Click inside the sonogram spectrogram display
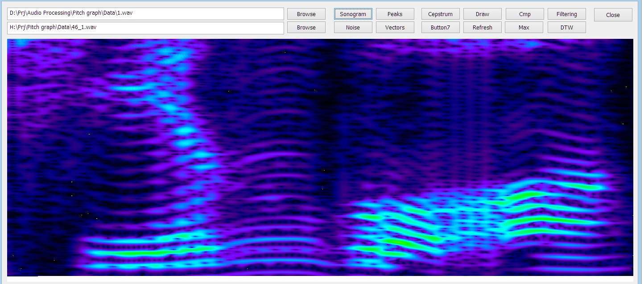This screenshot has height=284, width=644. coord(320,157)
